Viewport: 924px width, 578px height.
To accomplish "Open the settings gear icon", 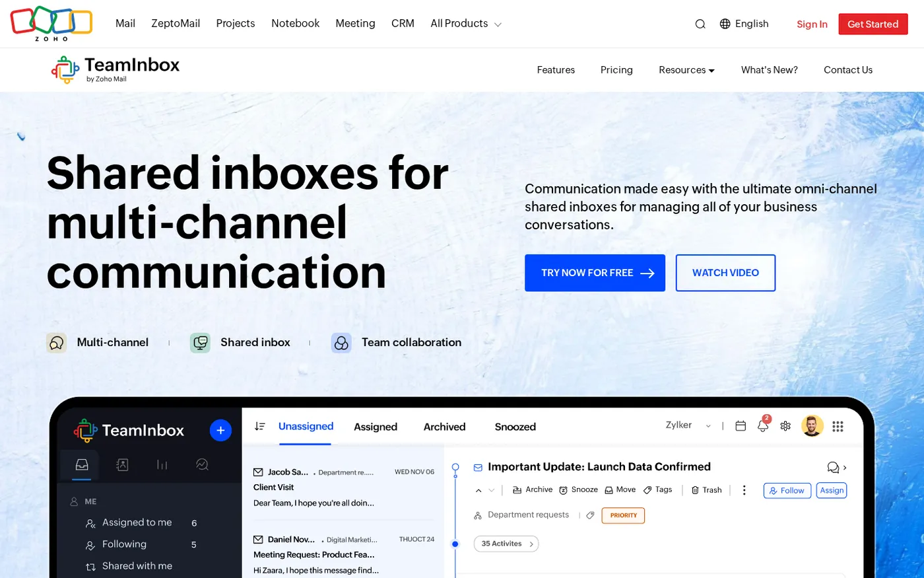I will point(785,426).
